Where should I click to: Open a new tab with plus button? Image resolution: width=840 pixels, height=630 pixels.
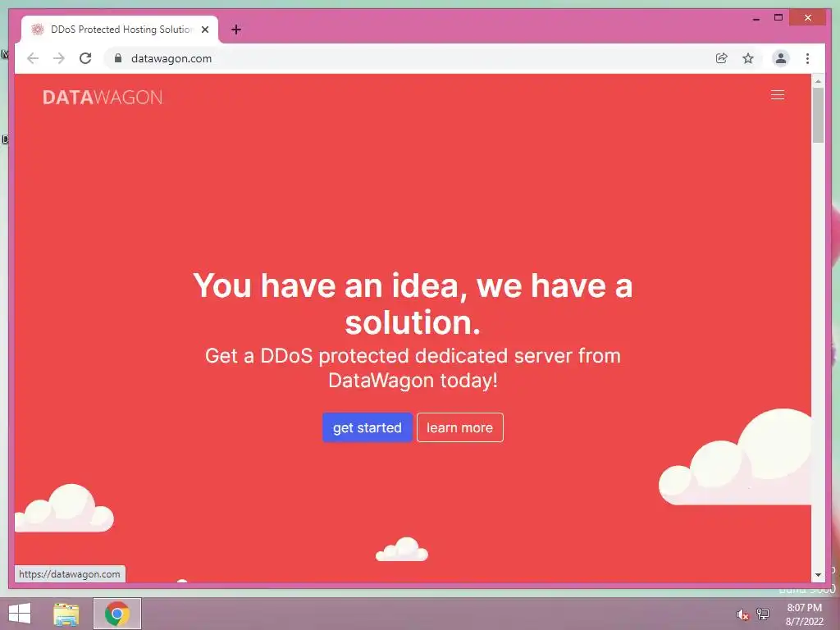(x=235, y=30)
